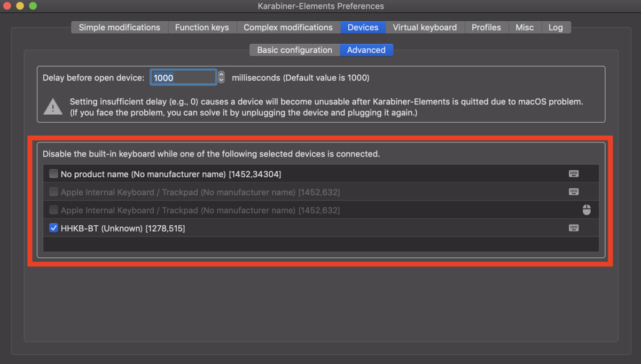Screen dimensions: 641x364
Task: Click the mouse icon in the Apple Trackpad row
Action: click(587, 210)
